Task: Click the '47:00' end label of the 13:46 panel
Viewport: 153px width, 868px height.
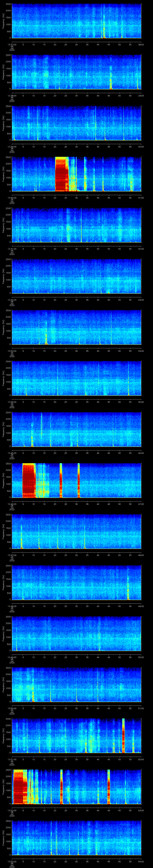Action: [141, 504]
